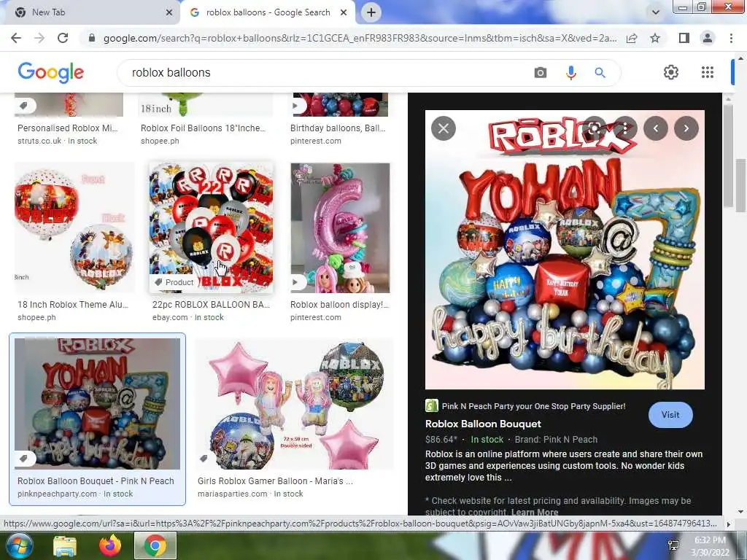Click the taskbar clock showing 6:32 PM
This screenshot has height=560, width=747.
point(709,546)
